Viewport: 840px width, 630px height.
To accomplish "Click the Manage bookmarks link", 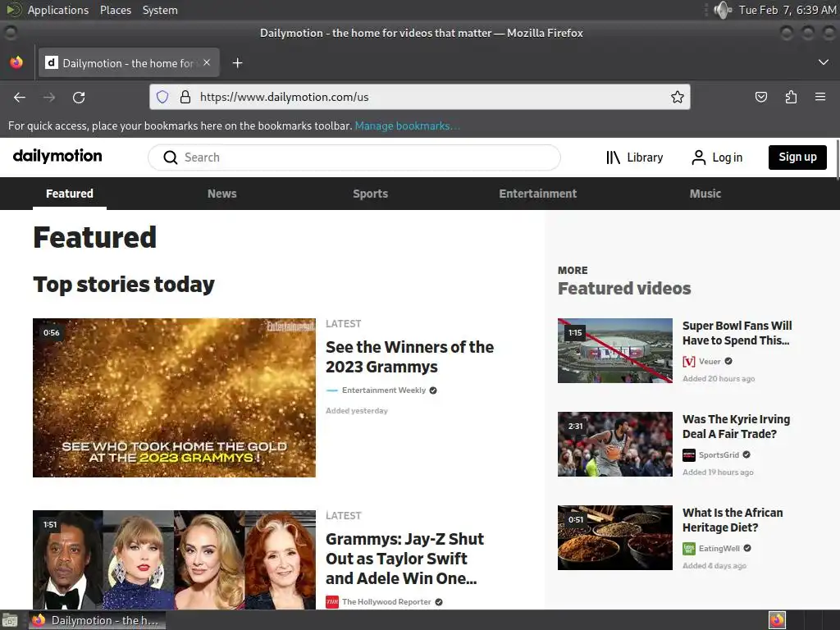I will tap(407, 126).
